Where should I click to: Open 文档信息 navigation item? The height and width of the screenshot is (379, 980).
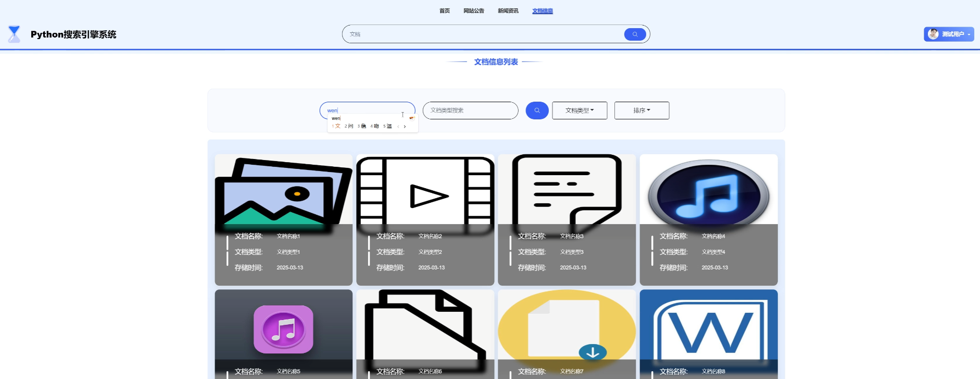coord(543,11)
